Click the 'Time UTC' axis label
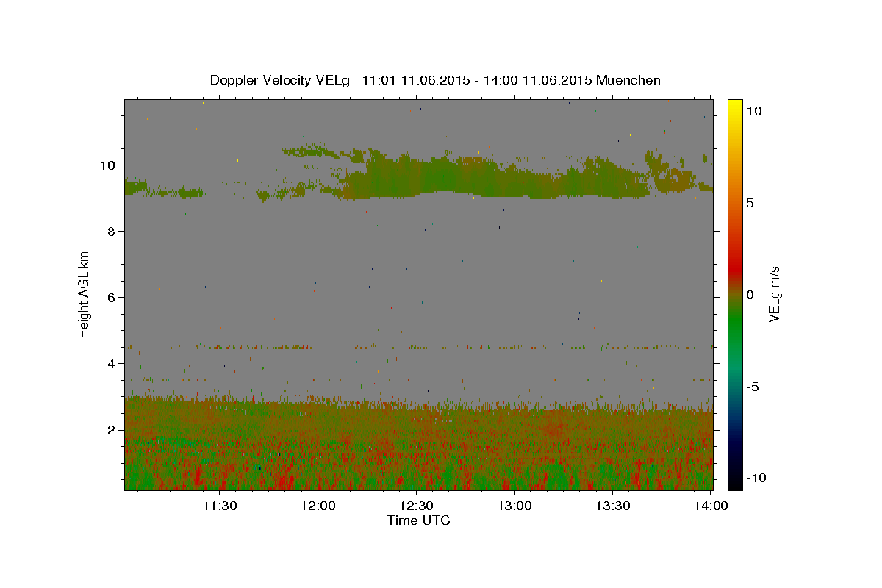The image size is (882, 588). pos(418,520)
